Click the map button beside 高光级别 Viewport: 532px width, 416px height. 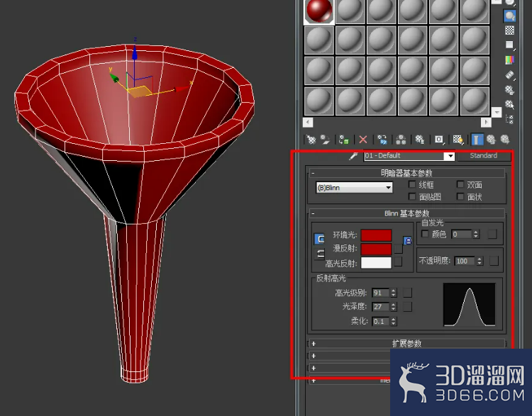(x=407, y=293)
